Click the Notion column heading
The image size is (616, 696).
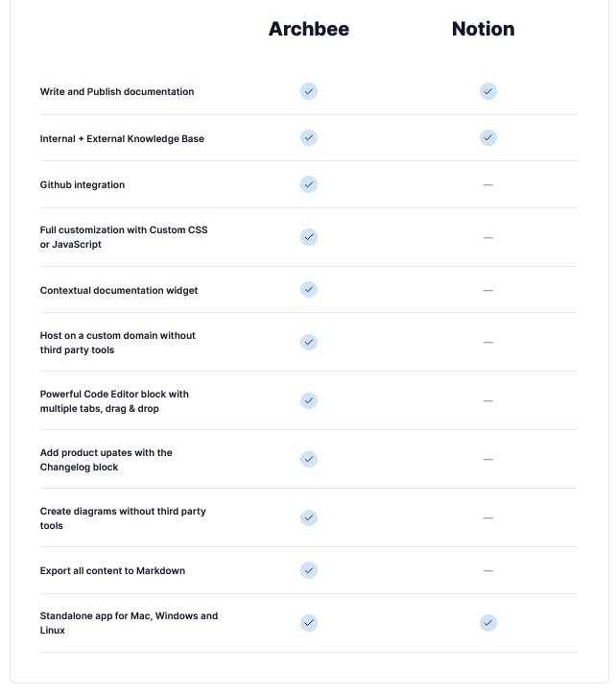pyautogui.click(x=484, y=29)
